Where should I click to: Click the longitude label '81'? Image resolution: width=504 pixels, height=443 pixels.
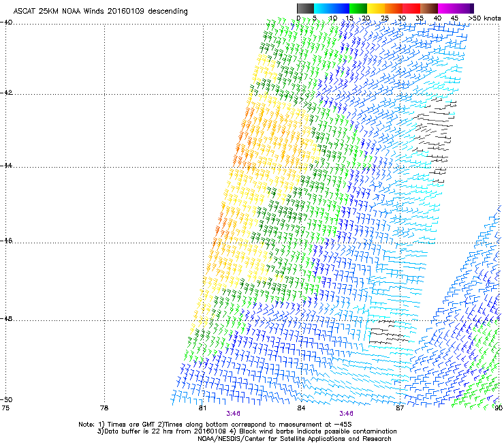(202, 408)
